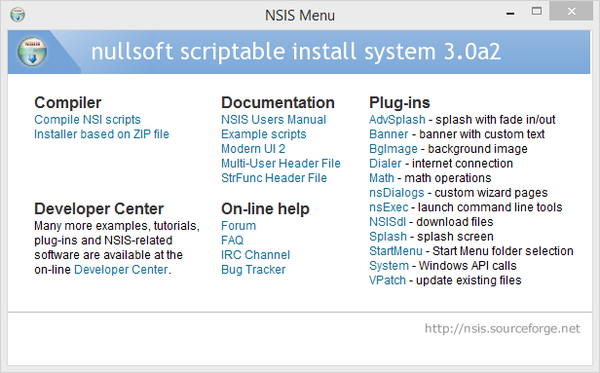Open Example scripts link
This screenshot has width=600, height=373.
tap(264, 134)
